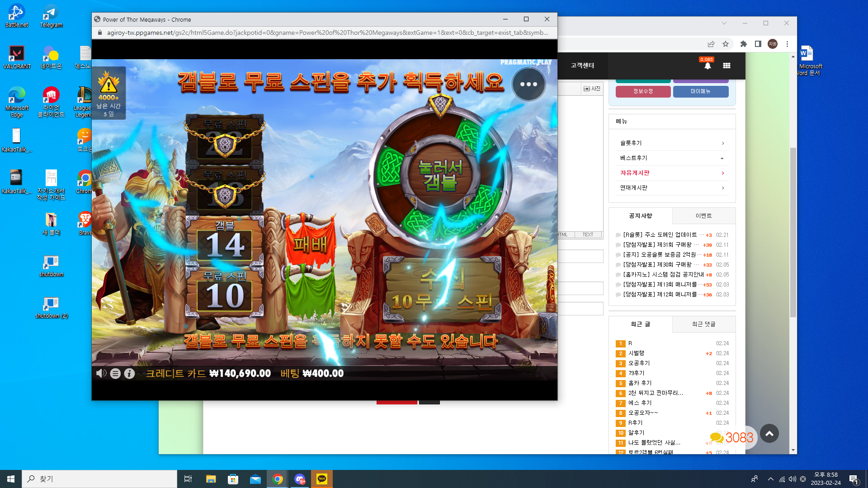Screen dimensions: 868x488
Task: Expand the Chrome tab search chevron
Action: tap(724, 23)
